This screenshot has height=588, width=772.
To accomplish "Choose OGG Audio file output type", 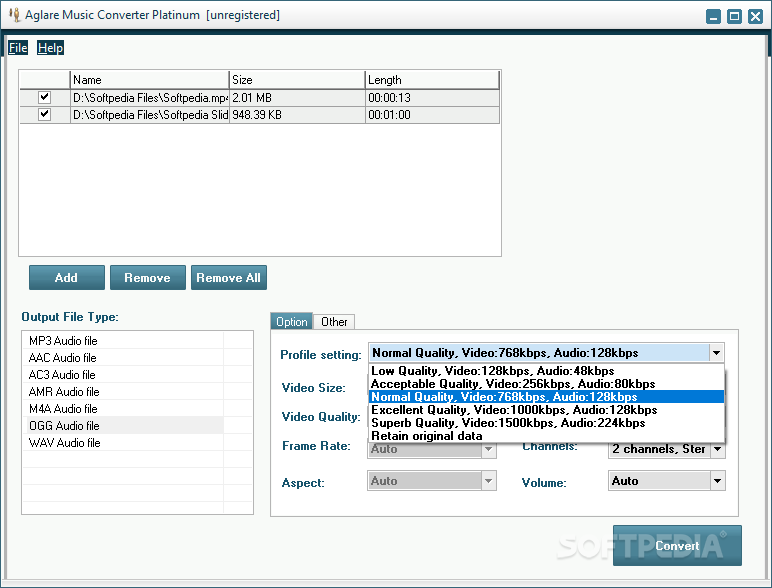I will click(x=123, y=425).
